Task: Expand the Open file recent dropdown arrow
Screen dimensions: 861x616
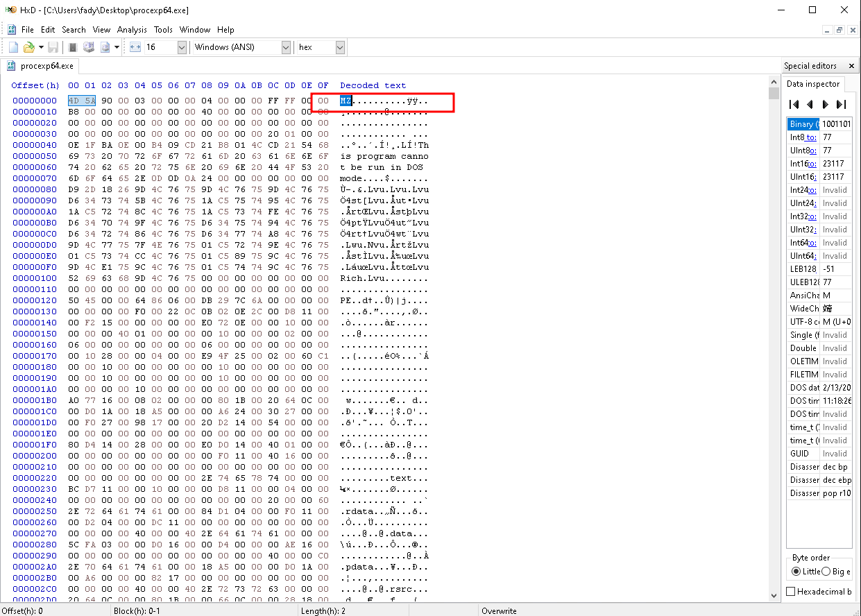Action: [41, 47]
